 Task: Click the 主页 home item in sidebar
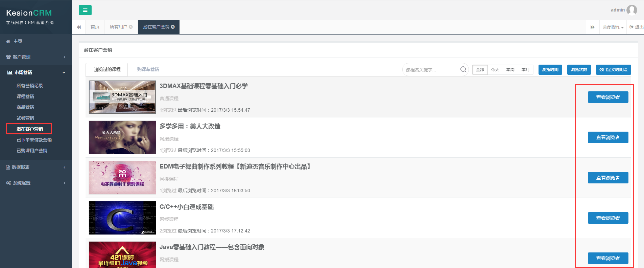(x=18, y=41)
